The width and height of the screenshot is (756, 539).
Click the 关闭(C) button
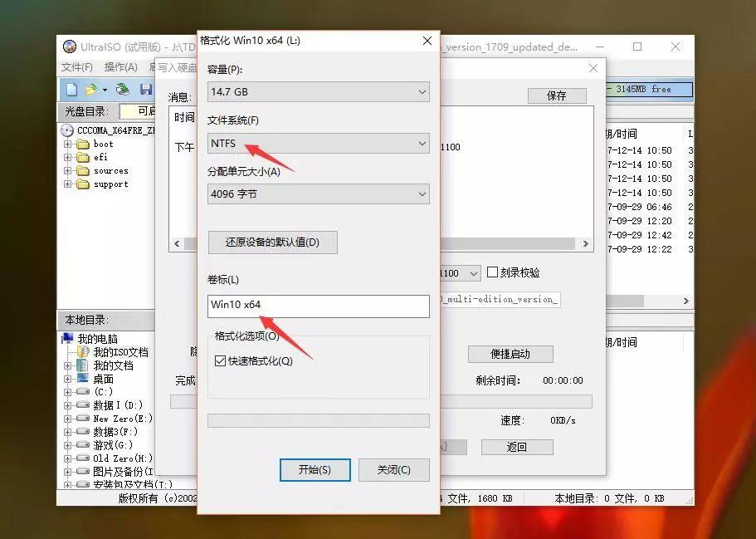[394, 469]
